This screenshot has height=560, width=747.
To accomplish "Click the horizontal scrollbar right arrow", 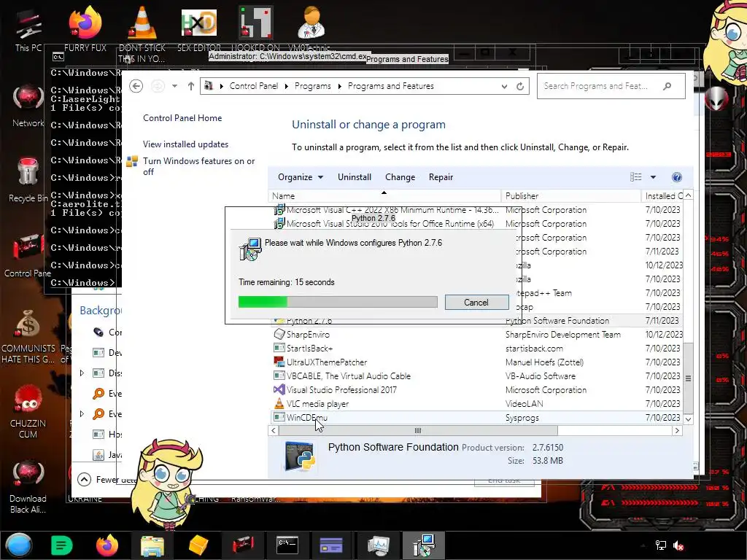I will (x=677, y=430).
